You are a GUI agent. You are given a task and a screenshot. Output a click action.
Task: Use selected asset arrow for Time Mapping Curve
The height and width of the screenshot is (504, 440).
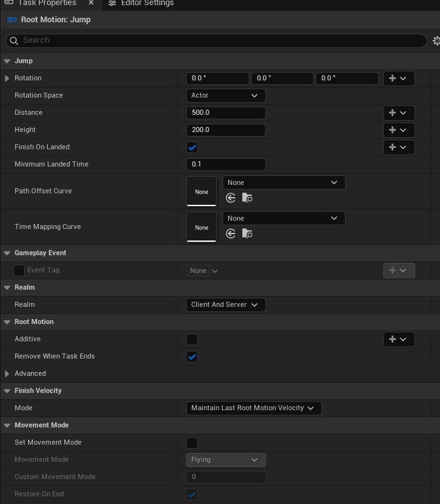(231, 233)
